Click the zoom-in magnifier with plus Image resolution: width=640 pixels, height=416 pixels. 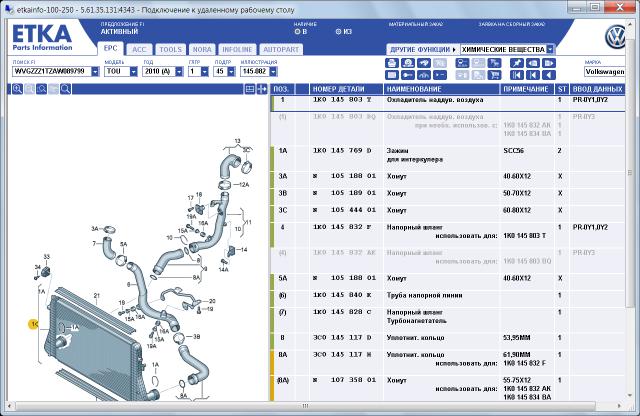pyautogui.click(x=17, y=89)
